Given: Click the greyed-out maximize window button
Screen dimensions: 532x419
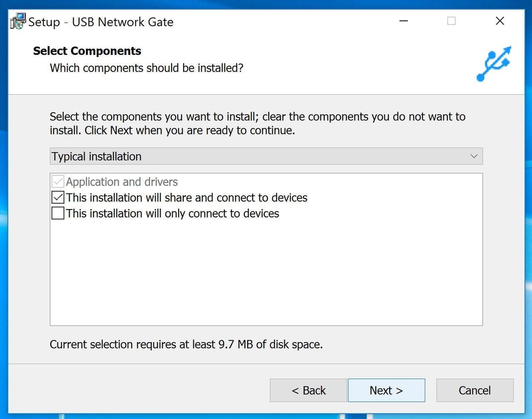Looking at the screenshot, I should (451, 21).
